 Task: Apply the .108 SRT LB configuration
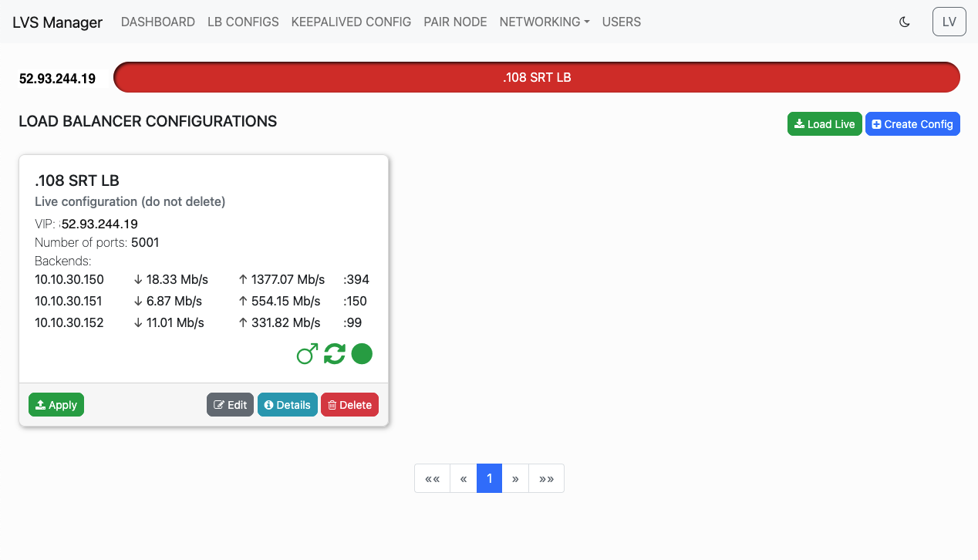point(56,405)
